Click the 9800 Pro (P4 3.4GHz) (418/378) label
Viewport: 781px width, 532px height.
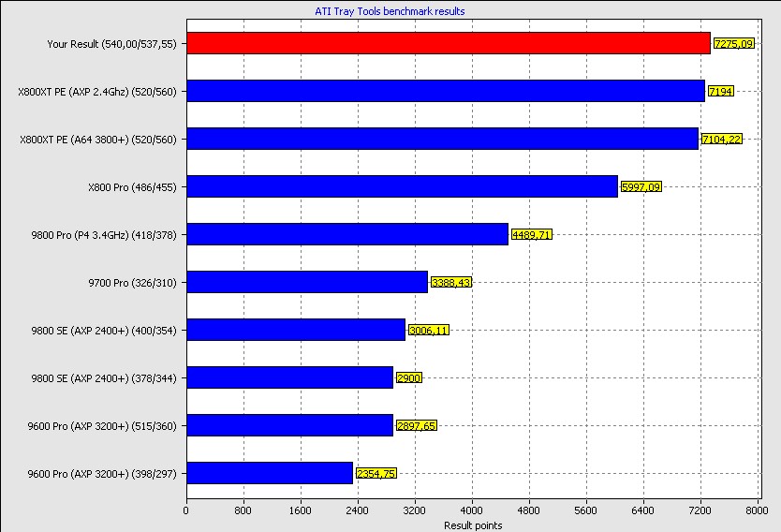tap(104, 235)
